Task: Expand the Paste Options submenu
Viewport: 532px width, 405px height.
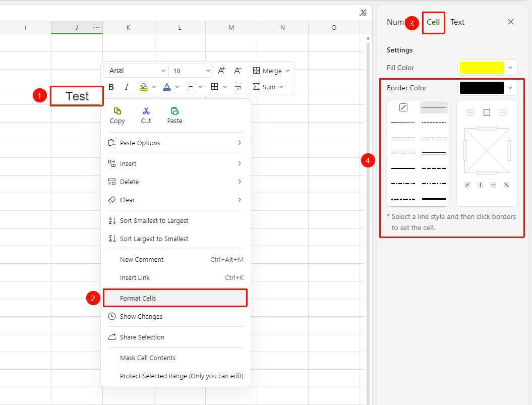Action: pyautogui.click(x=175, y=143)
